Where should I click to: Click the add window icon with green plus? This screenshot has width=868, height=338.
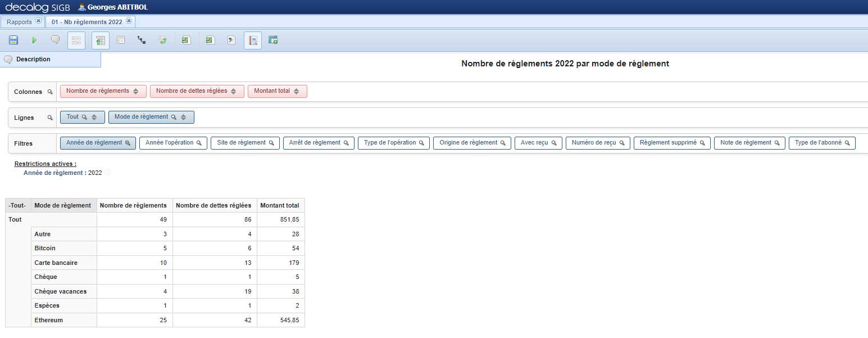click(273, 40)
